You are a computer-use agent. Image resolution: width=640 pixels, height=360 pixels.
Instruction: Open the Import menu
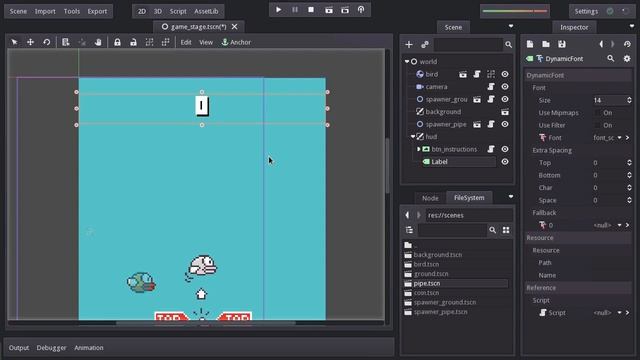click(x=45, y=11)
